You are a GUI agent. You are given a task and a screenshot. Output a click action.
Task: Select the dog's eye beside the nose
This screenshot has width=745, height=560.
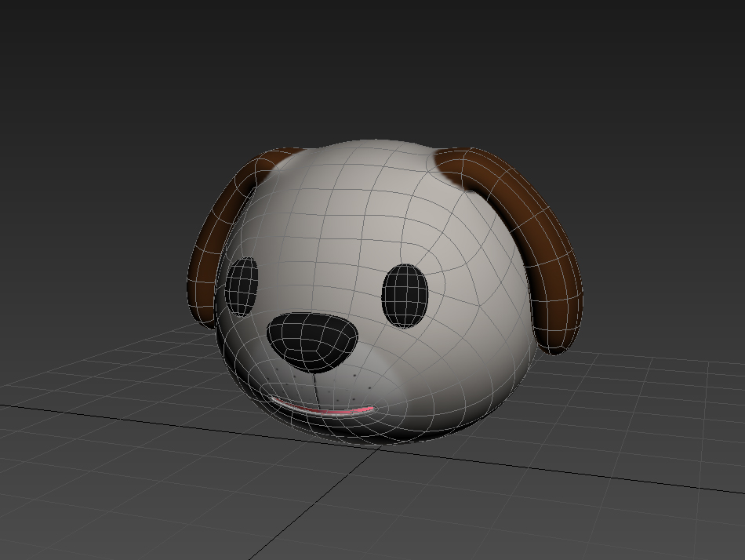coord(242,286)
